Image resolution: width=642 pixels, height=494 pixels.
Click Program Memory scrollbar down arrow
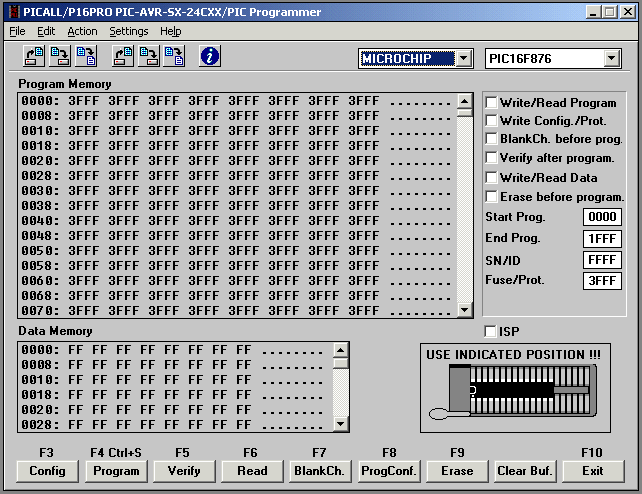click(465, 309)
